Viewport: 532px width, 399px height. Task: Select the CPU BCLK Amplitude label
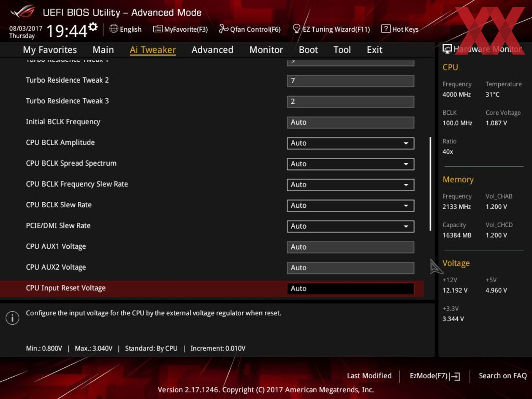(60, 142)
